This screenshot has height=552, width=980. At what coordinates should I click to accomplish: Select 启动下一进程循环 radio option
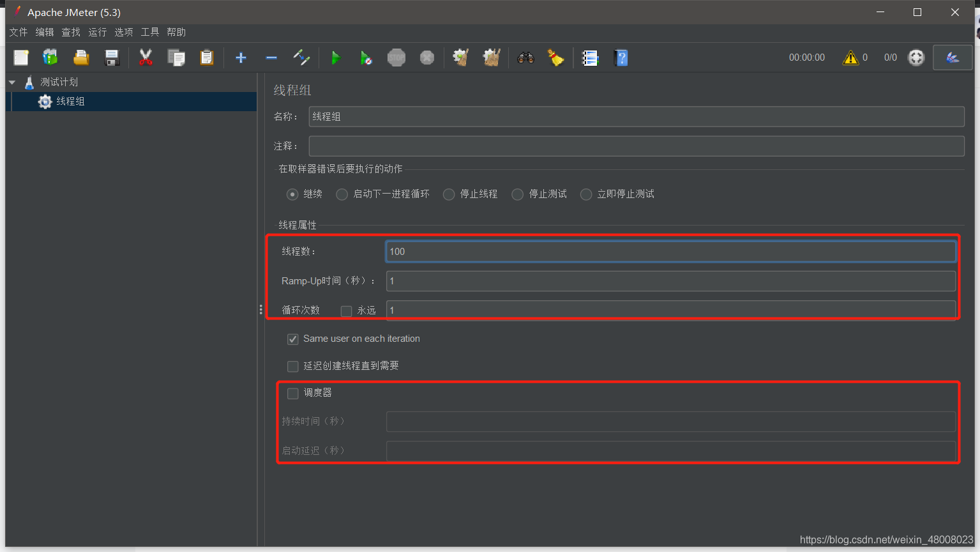pyautogui.click(x=342, y=194)
